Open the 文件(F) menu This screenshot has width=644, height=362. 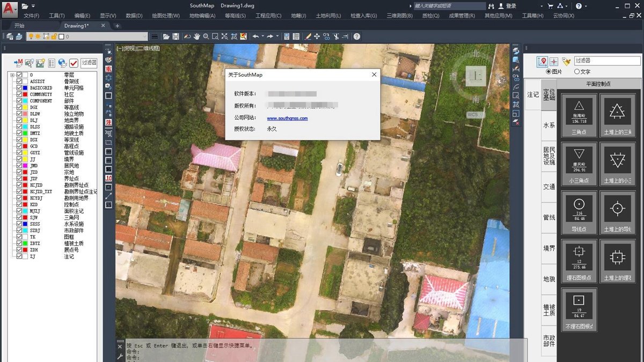point(32,16)
